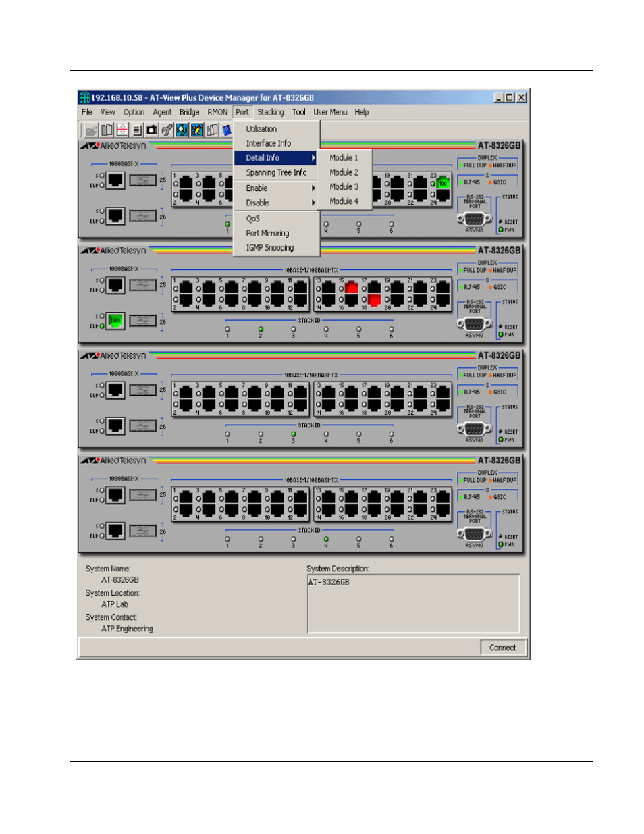Click the RESET pinhole on the third module
644x834 pixels.
500,432
